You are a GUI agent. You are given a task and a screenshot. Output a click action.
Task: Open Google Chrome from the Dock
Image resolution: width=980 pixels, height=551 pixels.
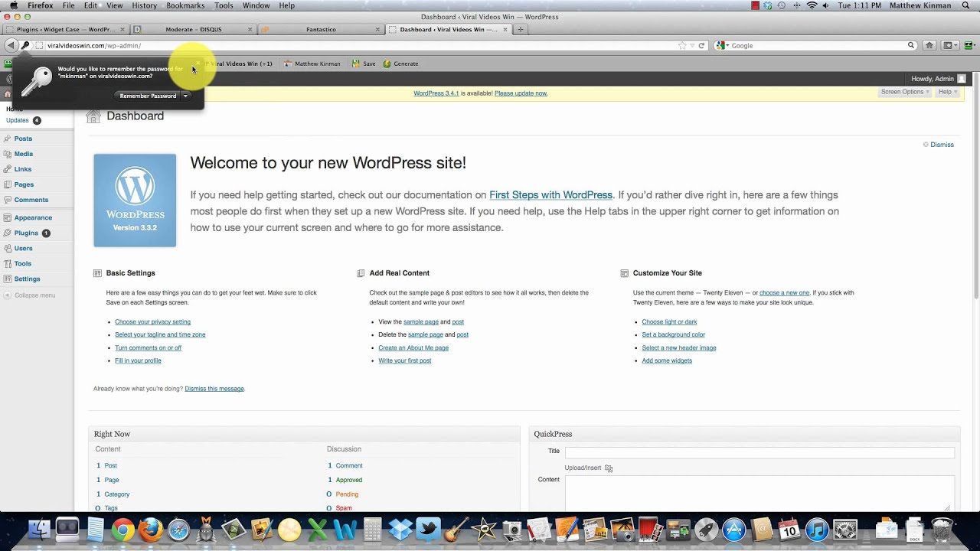(122, 530)
